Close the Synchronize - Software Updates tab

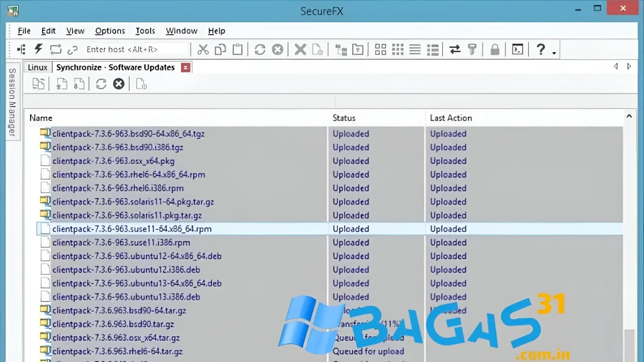(x=186, y=67)
